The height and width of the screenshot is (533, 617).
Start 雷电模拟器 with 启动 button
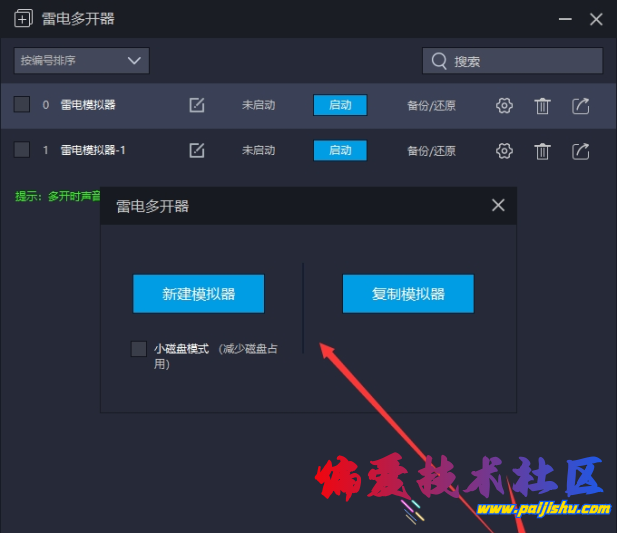click(x=340, y=105)
